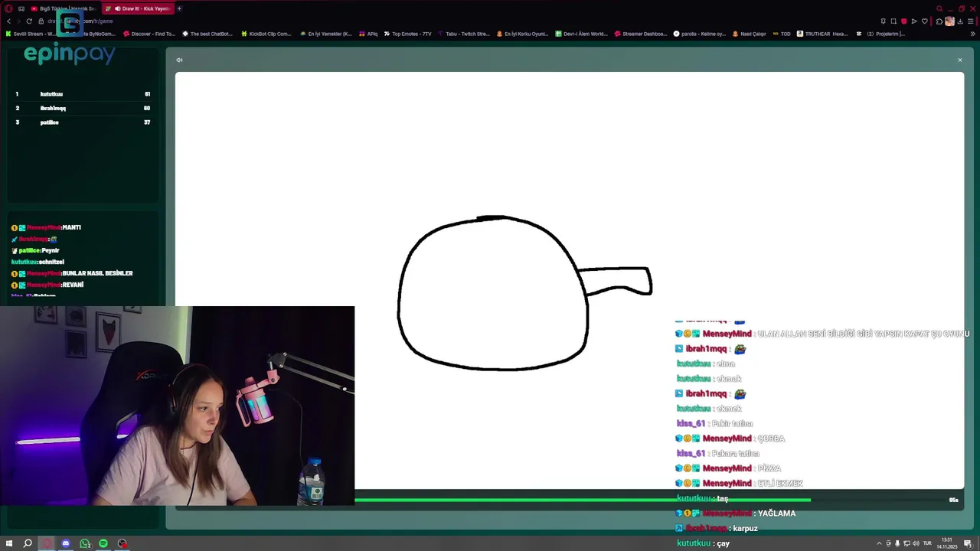Reload the current page
The width and height of the screenshot is (980, 551).
pyautogui.click(x=29, y=21)
